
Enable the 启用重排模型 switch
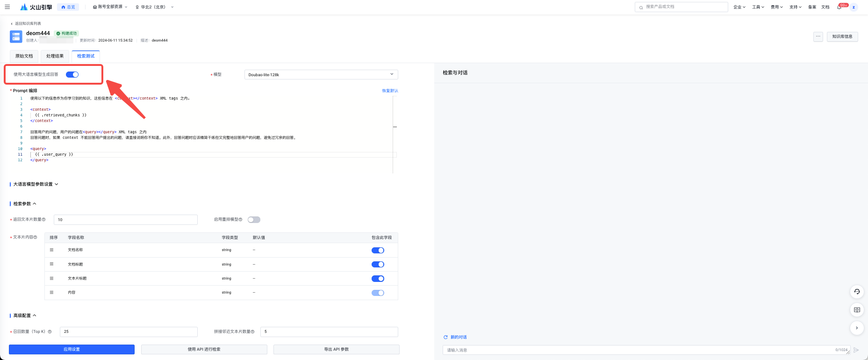(254, 220)
